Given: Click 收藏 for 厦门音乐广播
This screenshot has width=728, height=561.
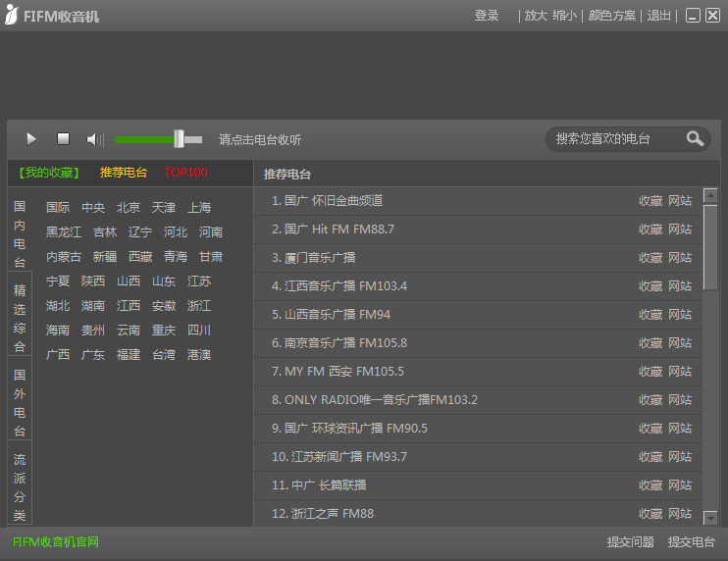Looking at the screenshot, I should [x=650, y=258].
